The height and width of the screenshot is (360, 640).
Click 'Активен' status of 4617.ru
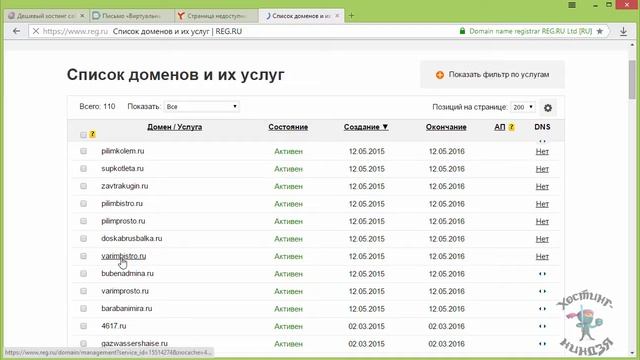click(288, 327)
